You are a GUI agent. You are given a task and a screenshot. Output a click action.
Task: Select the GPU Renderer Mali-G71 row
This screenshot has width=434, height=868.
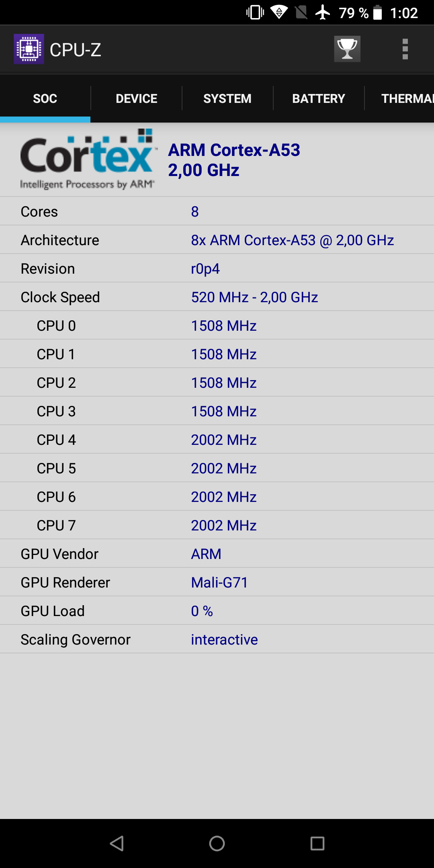[217, 582]
